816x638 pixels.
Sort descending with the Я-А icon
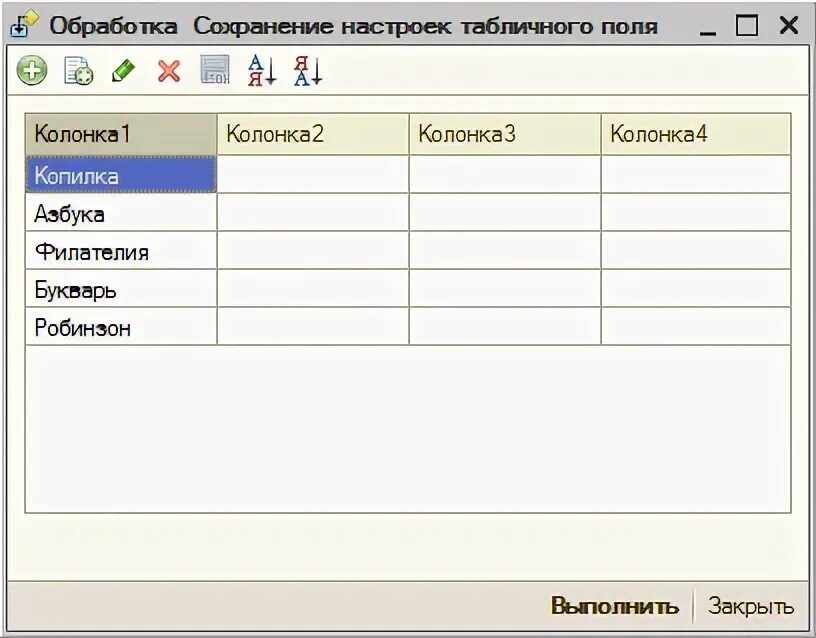point(308,70)
